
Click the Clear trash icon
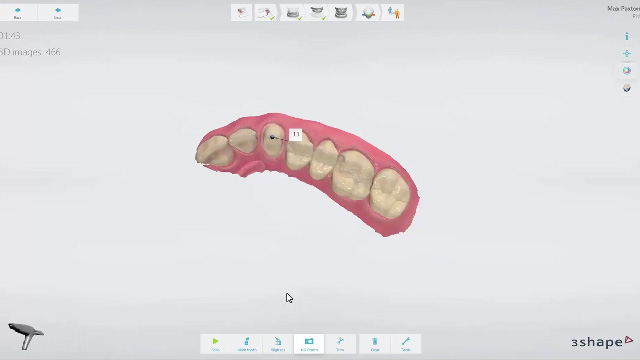(375, 344)
